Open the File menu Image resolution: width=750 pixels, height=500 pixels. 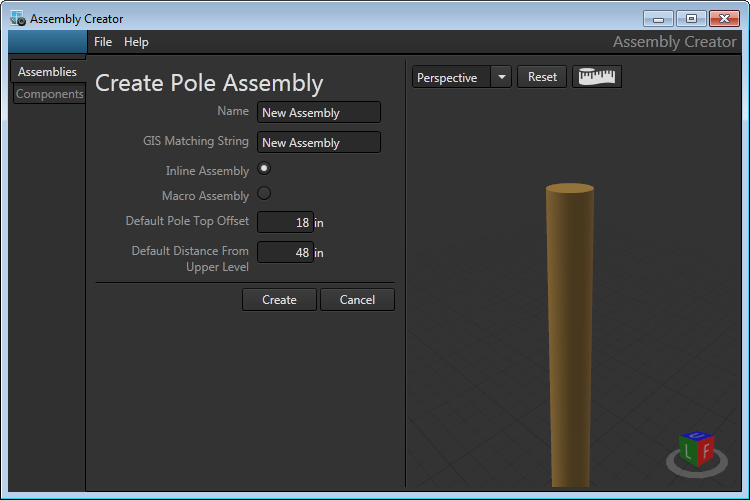click(x=103, y=42)
